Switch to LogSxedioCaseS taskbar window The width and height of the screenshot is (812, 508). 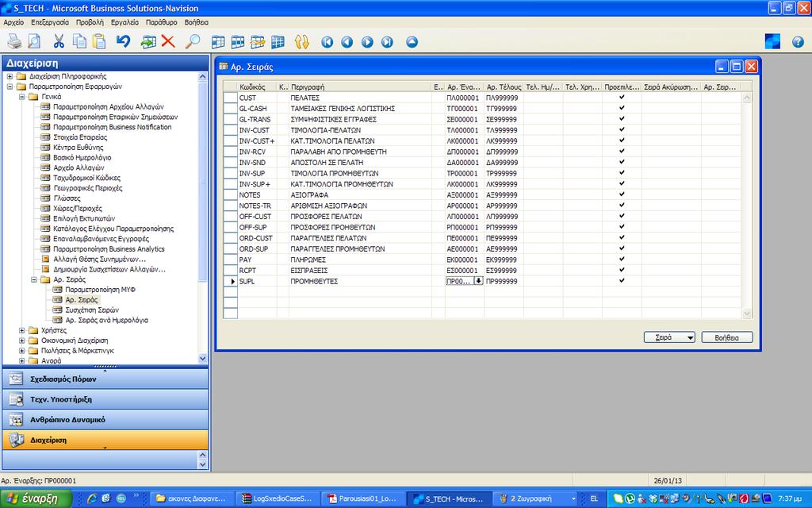click(277, 498)
